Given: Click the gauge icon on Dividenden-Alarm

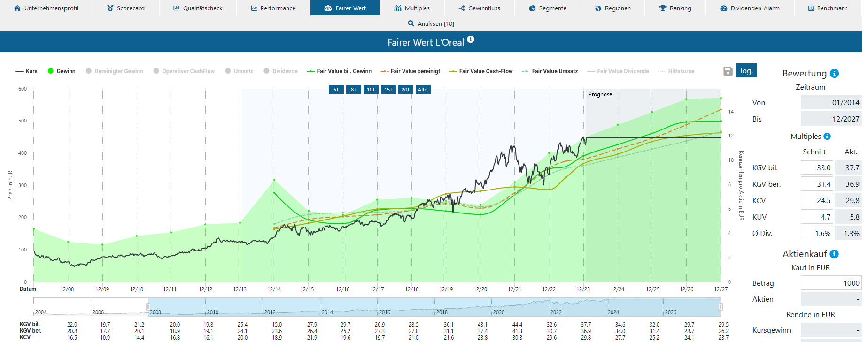Looking at the screenshot, I should coord(724,8).
